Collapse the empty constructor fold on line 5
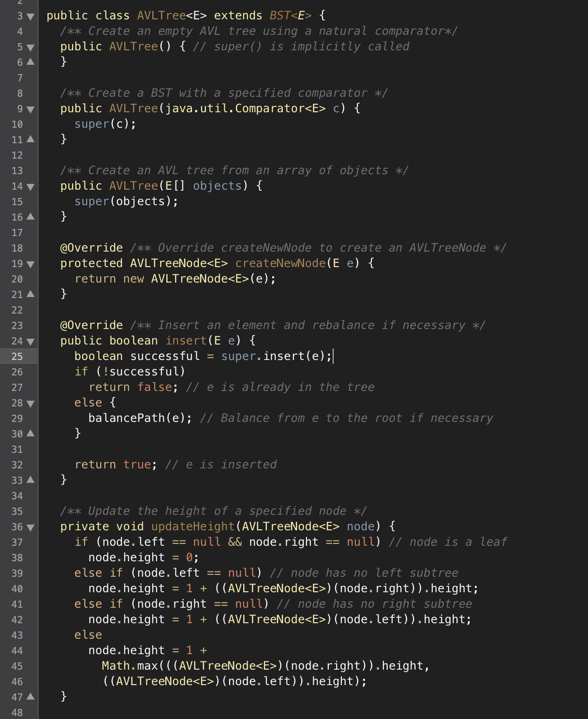This screenshot has height=719, width=588. [x=30, y=46]
